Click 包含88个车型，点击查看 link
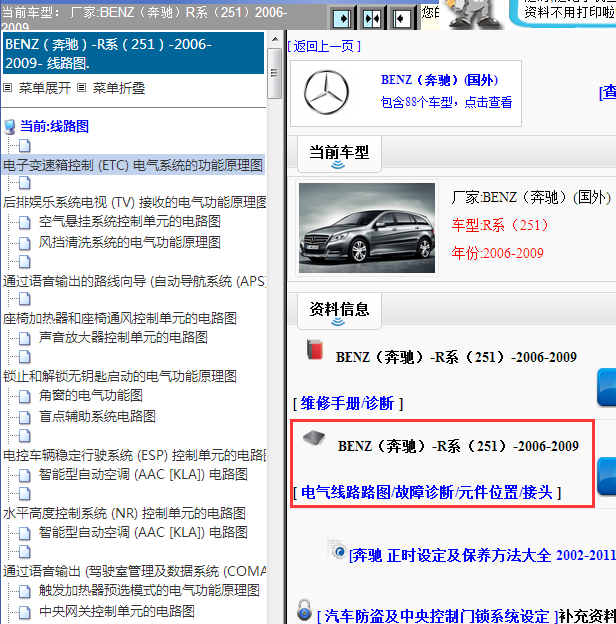 click(446, 102)
